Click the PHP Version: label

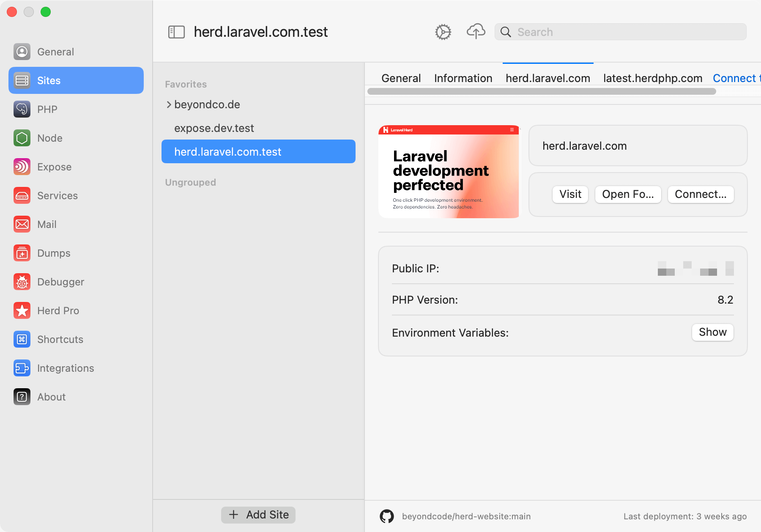pyautogui.click(x=425, y=300)
